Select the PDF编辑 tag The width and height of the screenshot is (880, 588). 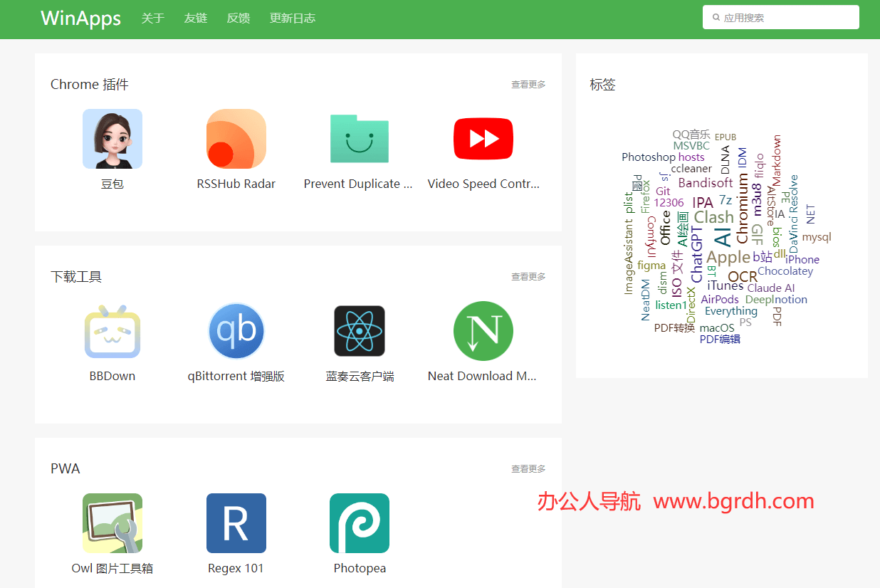tap(720, 340)
